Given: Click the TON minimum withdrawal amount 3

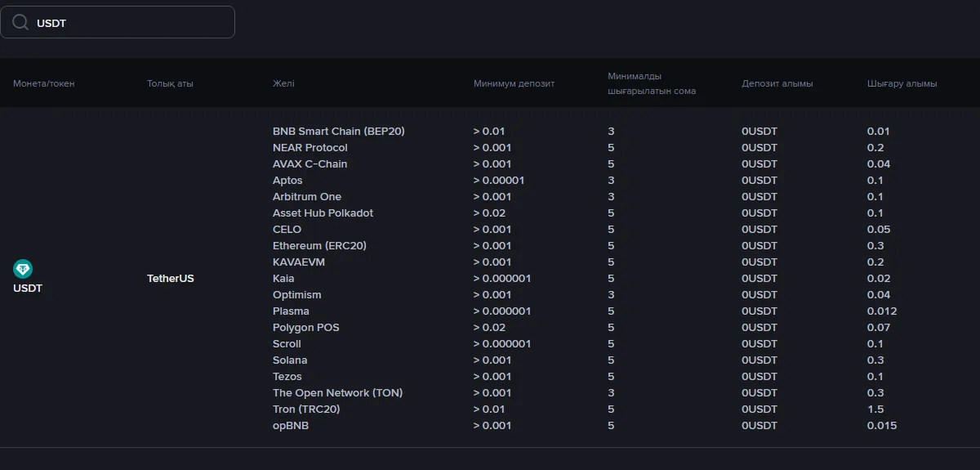Looking at the screenshot, I should click(x=611, y=392).
